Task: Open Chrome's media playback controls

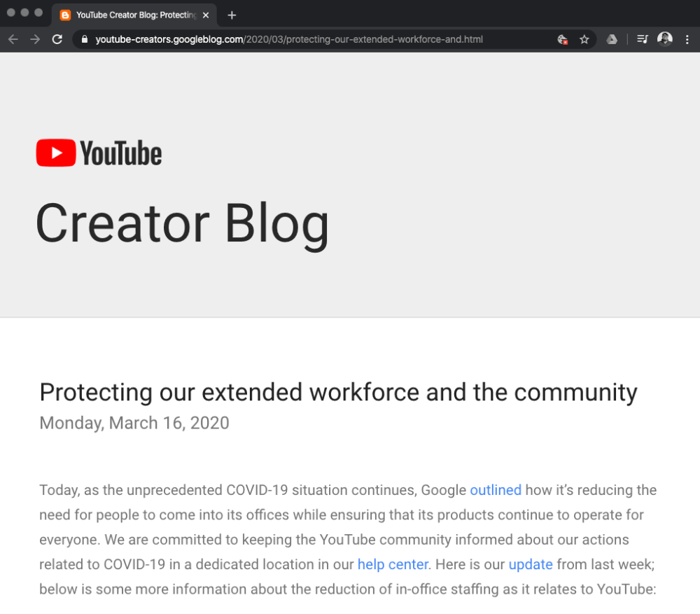Action: tap(642, 39)
